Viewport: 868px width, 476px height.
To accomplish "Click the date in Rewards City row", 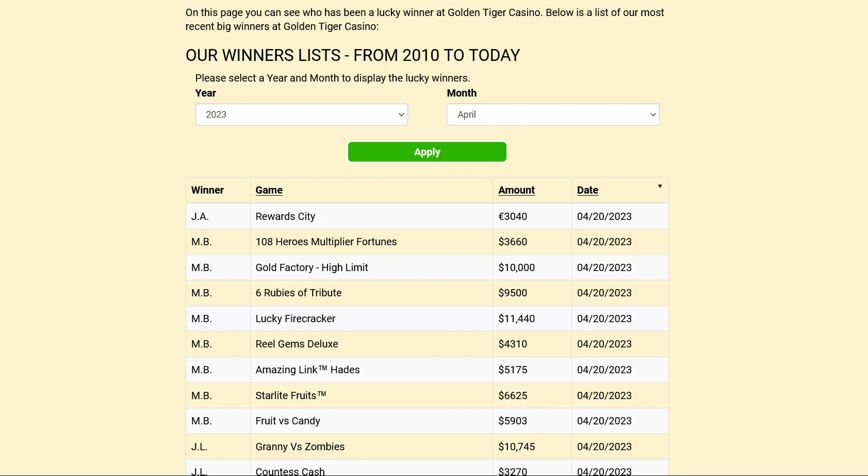I will tap(620, 216).
